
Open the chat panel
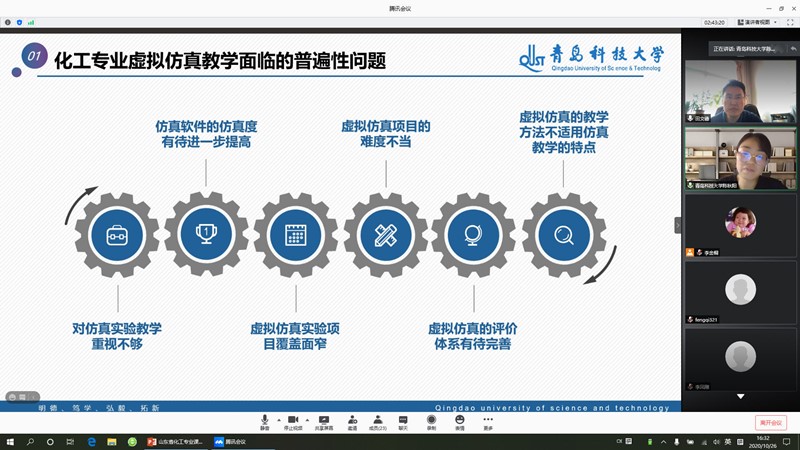[x=403, y=420]
